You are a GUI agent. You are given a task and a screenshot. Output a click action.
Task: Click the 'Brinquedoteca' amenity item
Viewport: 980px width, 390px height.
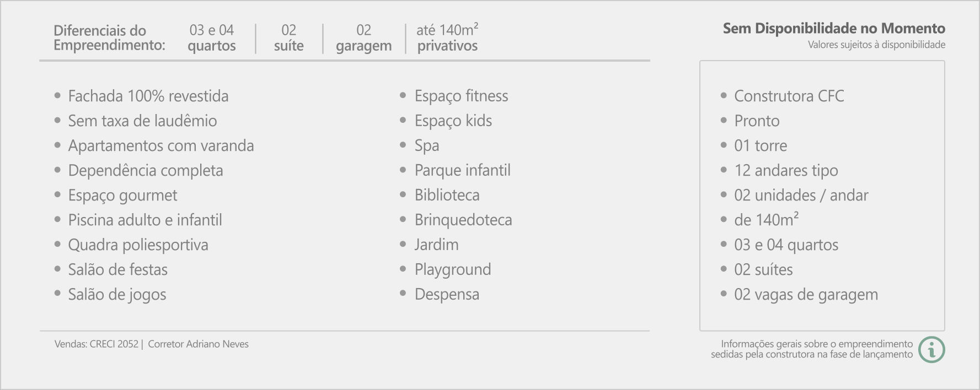click(463, 220)
